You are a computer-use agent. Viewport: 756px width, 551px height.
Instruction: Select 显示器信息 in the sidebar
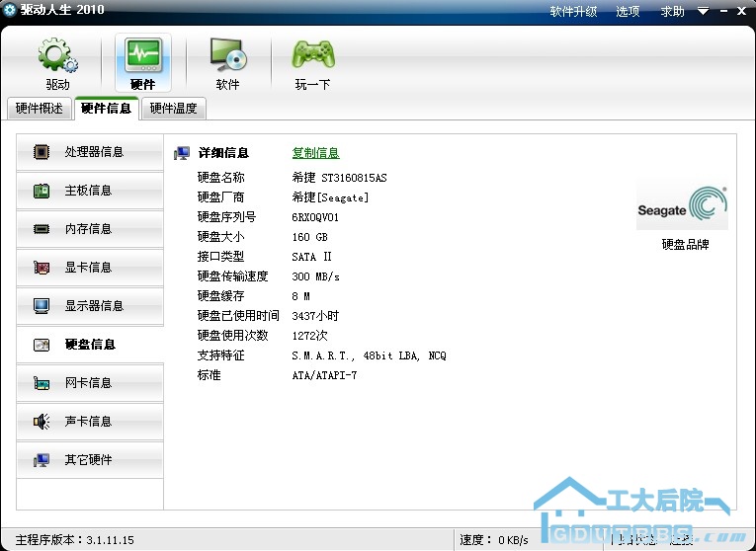90,306
